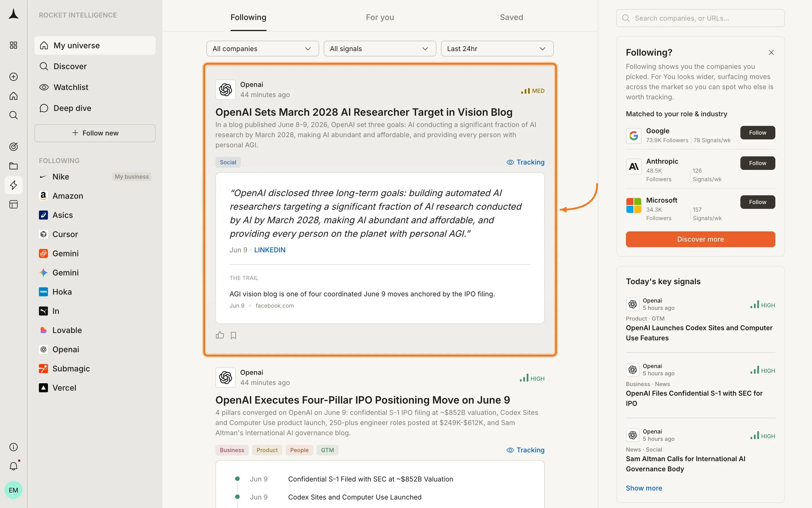Screen dimensions: 812x508
Task: Click the Discover more button
Action: pyautogui.click(x=700, y=239)
